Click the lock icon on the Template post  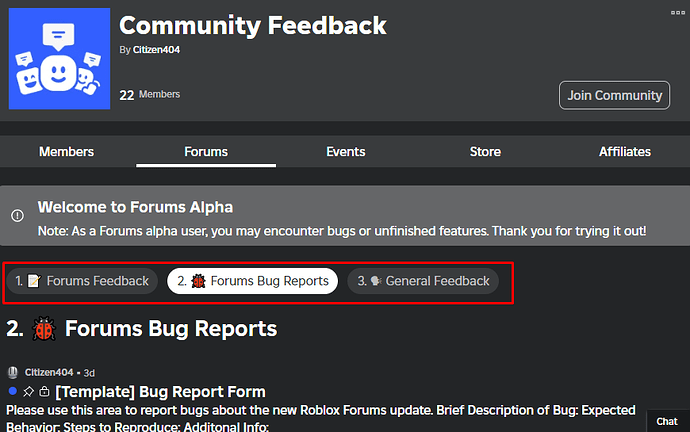(x=44, y=391)
